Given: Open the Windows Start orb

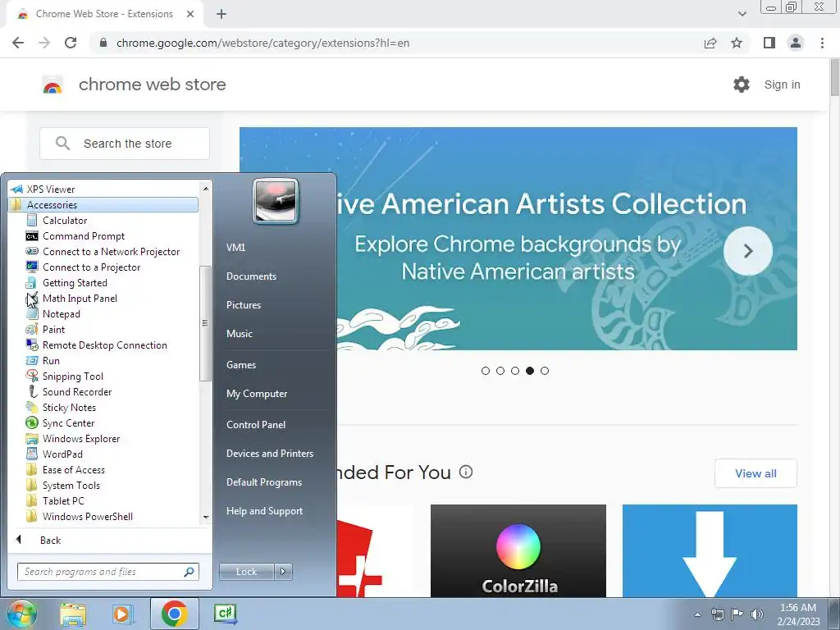Looking at the screenshot, I should click(21, 614).
